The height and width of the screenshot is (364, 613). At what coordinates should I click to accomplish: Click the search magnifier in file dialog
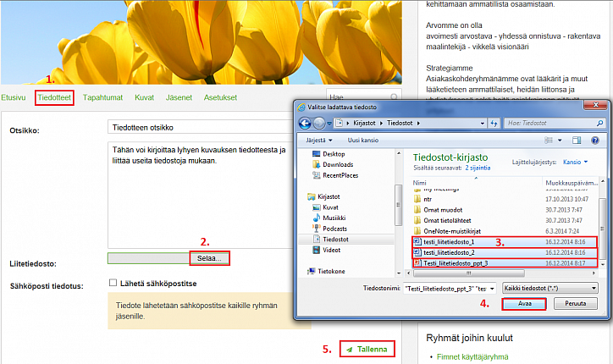(x=599, y=123)
